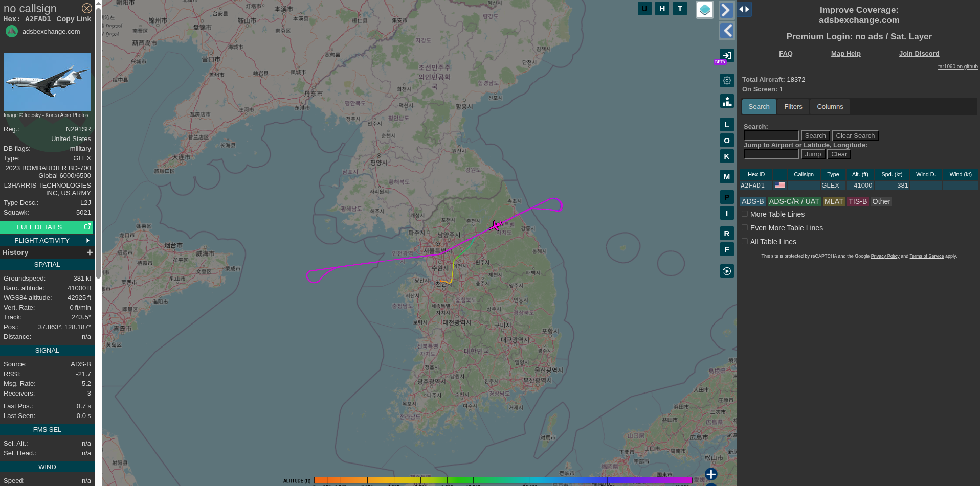Toggle the TIS-B source filter

click(x=858, y=201)
